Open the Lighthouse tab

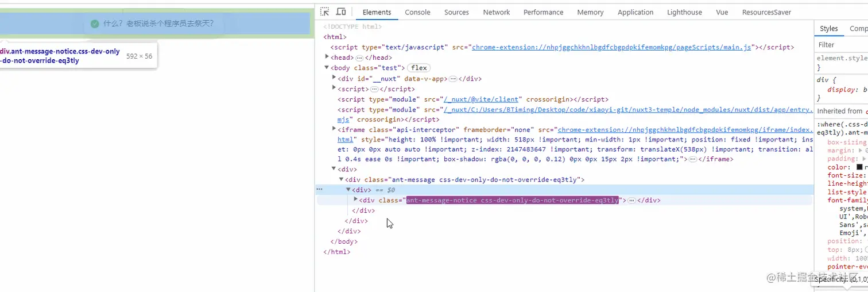tap(684, 12)
